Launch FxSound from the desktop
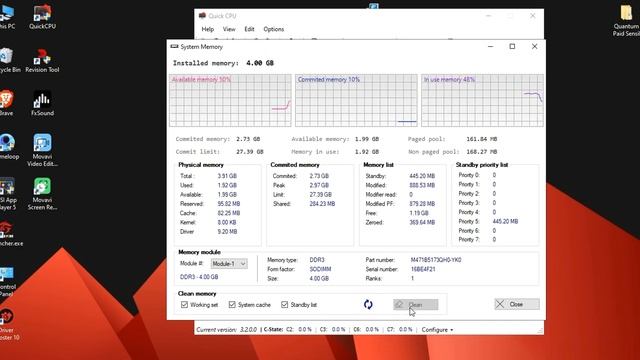The height and width of the screenshot is (360, 640). 42,104
